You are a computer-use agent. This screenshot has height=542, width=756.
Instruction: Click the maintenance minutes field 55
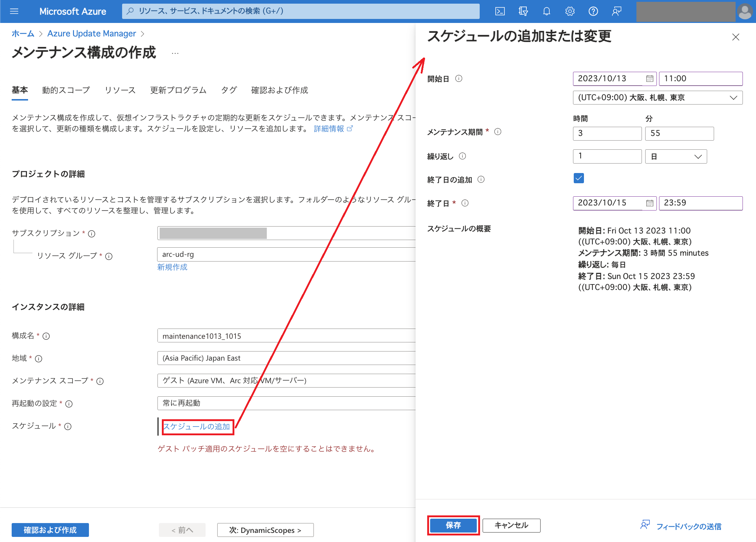coord(679,133)
